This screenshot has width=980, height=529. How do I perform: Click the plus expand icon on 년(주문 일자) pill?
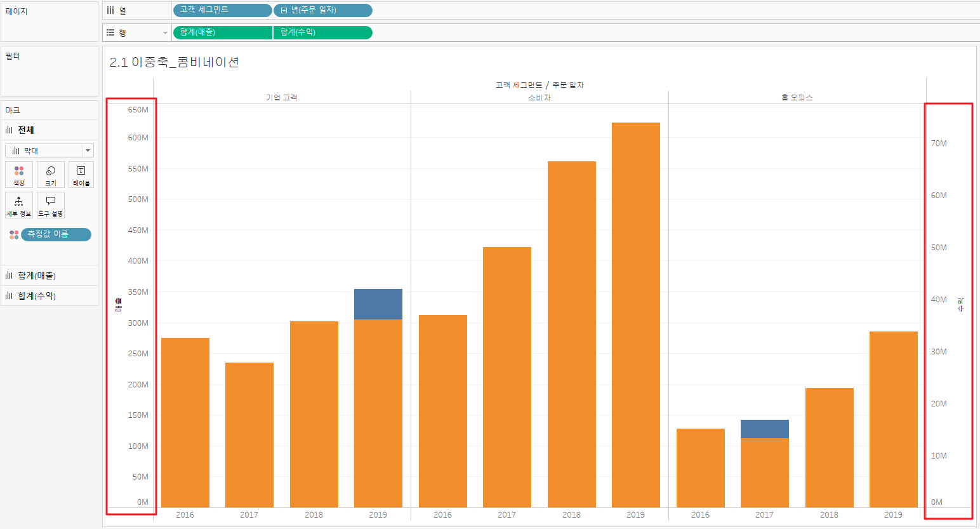[x=284, y=11]
